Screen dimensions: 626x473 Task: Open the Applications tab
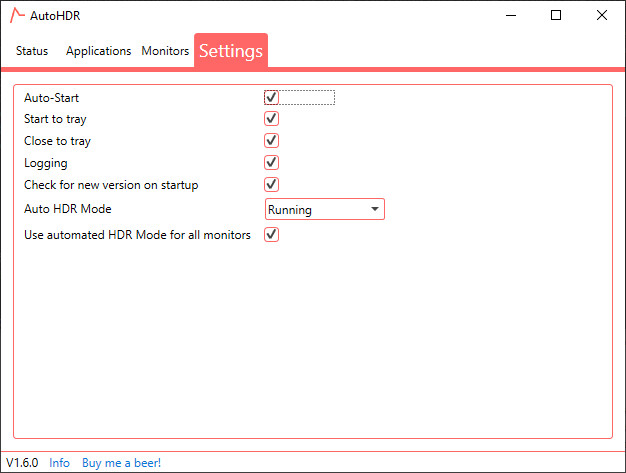98,51
